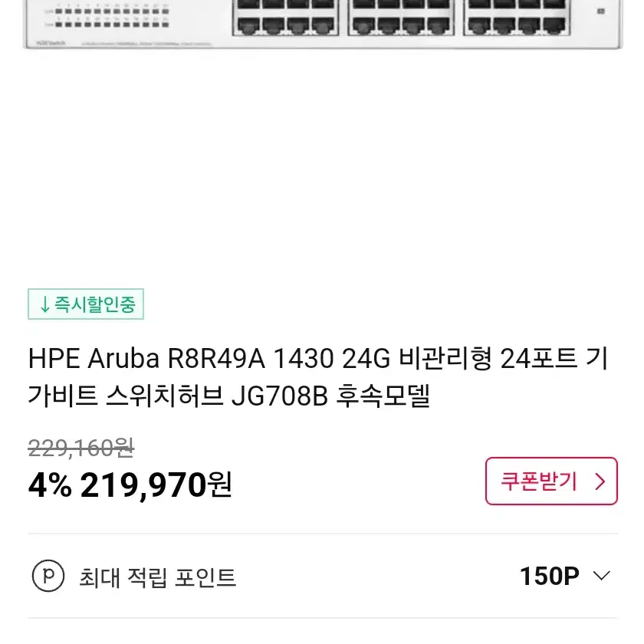The image size is (644, 644).
Task: Open the 최대 적립 포인트 row label
Action: pos(157,577)
